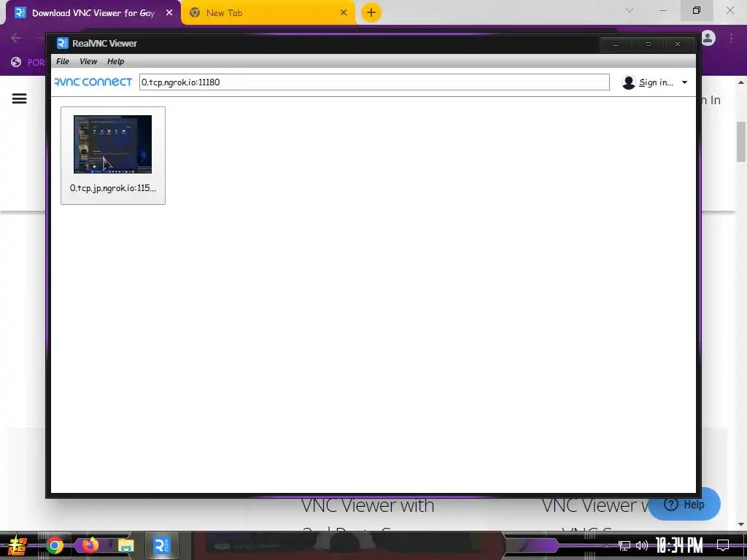The width and height of the screenshot is (747, 560).
Task: Open the notification center icon
Action: coord(723,545)
